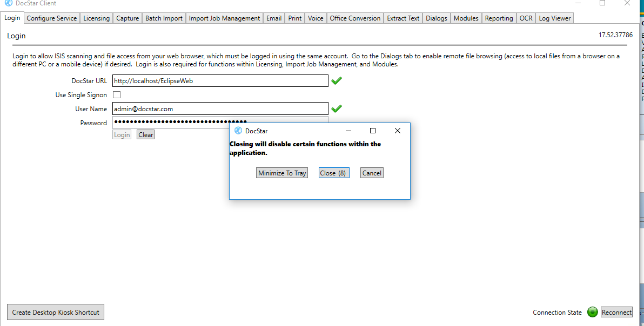Screen dimensions: 644x326
Task: Open the Configure Service tab
Action: 52,18
